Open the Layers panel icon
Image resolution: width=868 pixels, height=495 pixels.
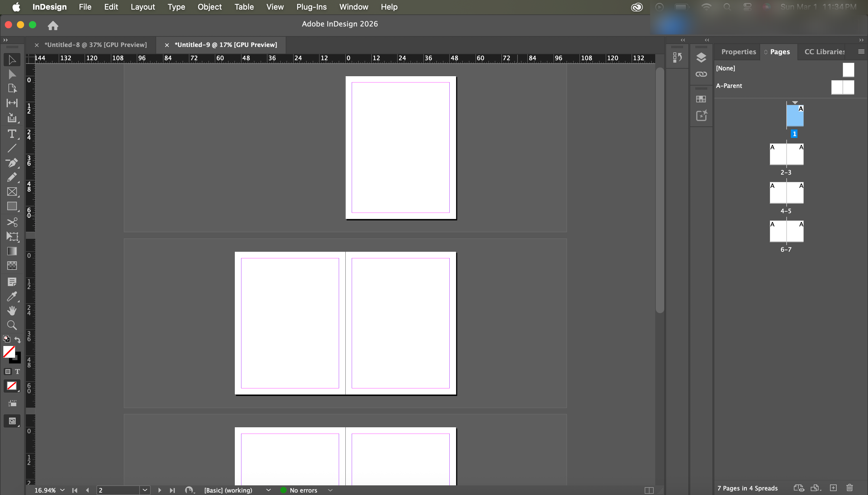click(701, 58)
